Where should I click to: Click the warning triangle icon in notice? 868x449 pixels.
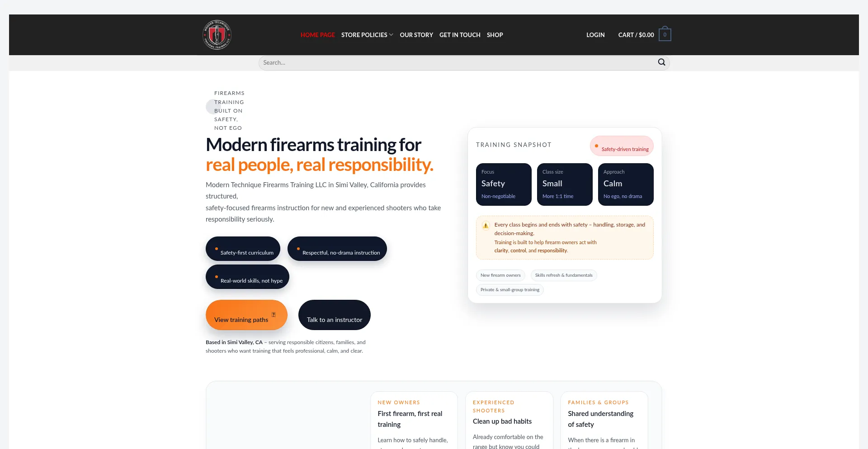coord(486,225)
